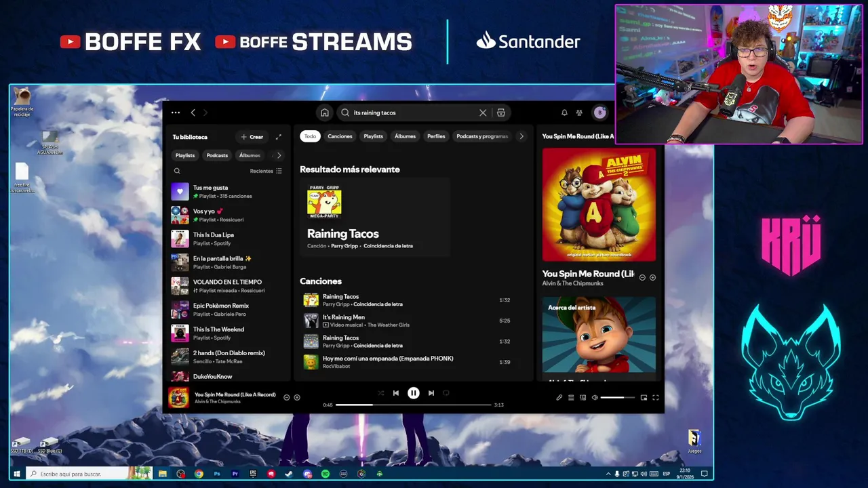Open Spotify's three-dot main menu
Image resolution: width=868 pixels, height=488 pixels.
(x=176, y=113)
